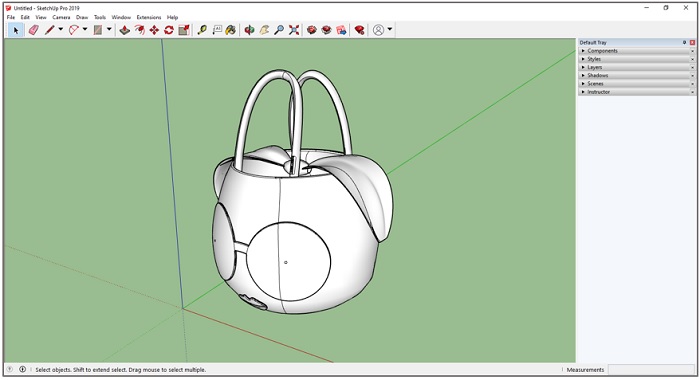Screen dimensions: 700x380
Task: Open the 3D Warehouse icon
Action: [x=312, y=30]
